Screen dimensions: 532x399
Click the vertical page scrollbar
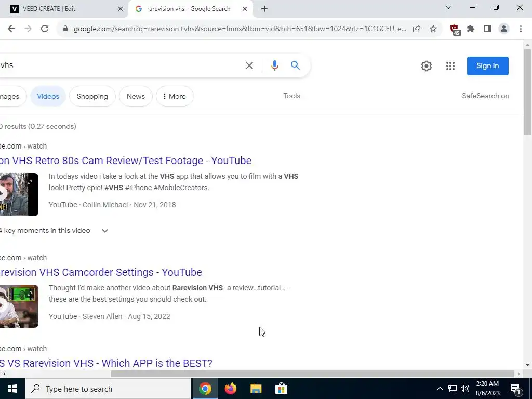pyautogui.click(x=527, y=91)
